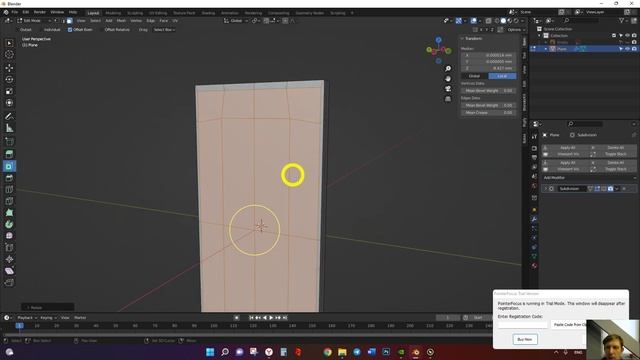
Task: Select the Extrude Region tool
Action: coord(9,154)
